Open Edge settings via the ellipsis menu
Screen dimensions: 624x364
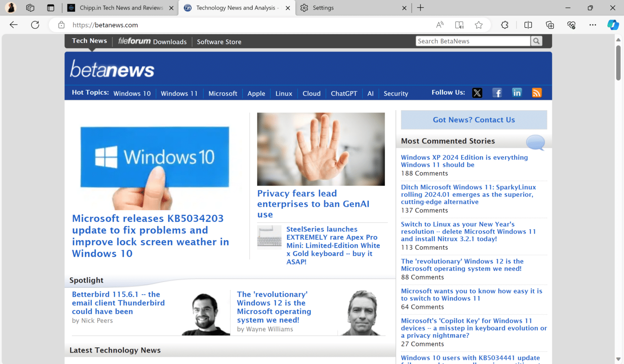(593, 25)
